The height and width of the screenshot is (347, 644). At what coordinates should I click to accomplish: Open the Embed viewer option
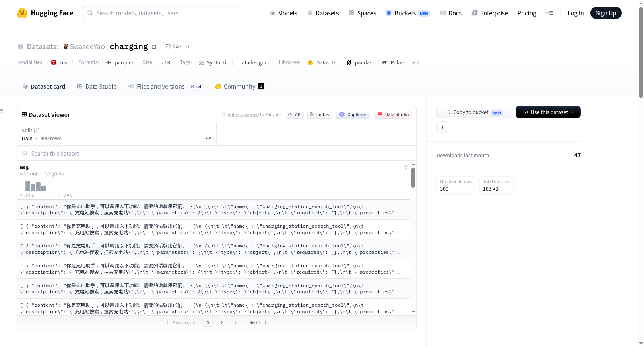(x=320, y=114)
